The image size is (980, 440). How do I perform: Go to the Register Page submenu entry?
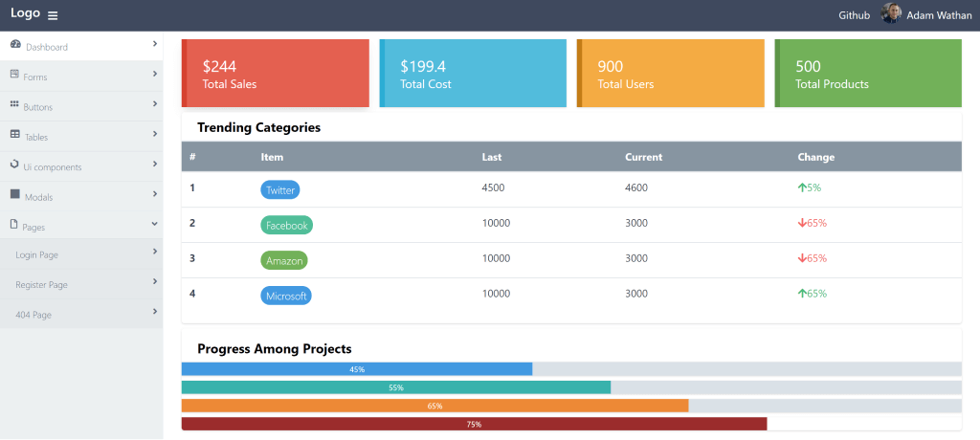pos(81,284)
